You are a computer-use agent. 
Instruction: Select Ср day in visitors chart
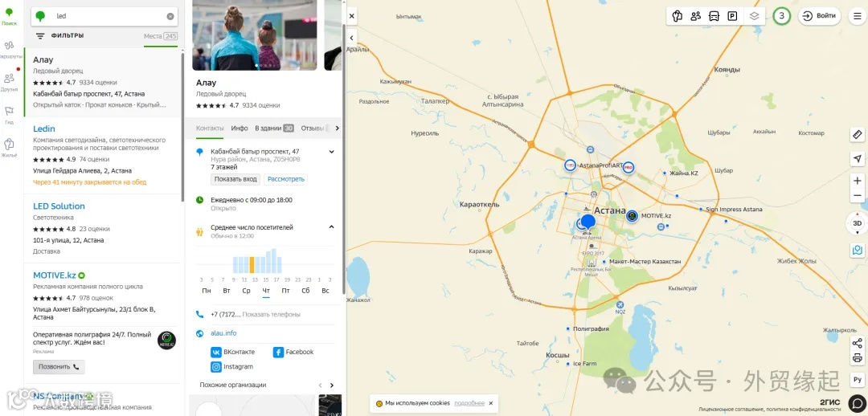tap(247, 291)
